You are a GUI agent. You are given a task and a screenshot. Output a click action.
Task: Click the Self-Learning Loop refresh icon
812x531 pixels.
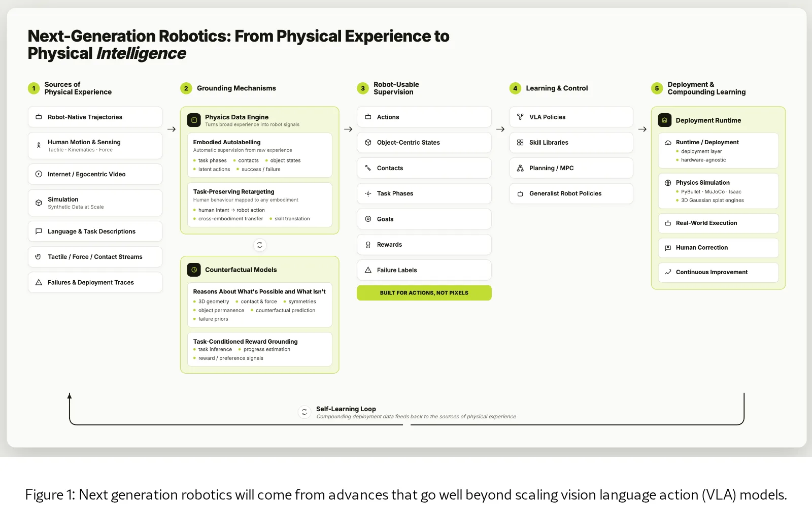(x=304, y=412)
